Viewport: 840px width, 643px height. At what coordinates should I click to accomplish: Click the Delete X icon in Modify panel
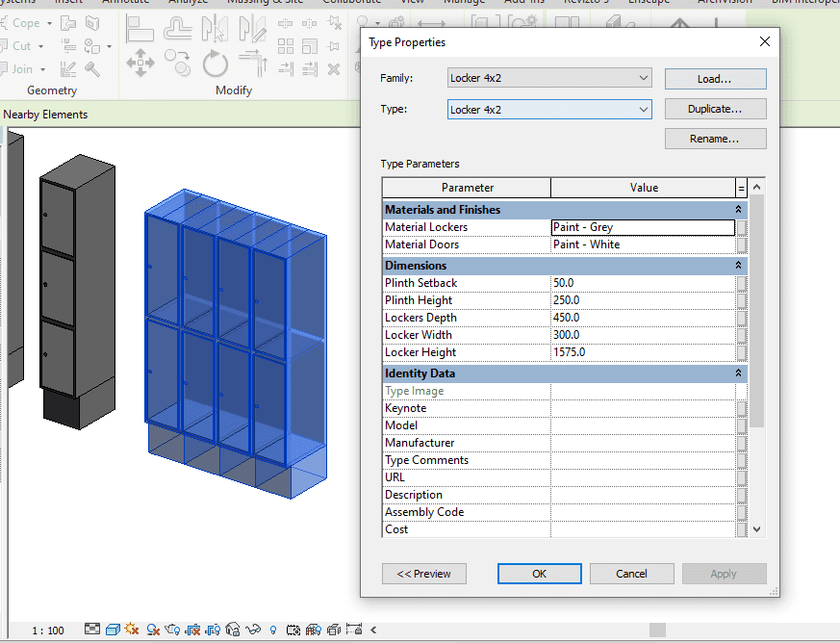coord(333,68)
